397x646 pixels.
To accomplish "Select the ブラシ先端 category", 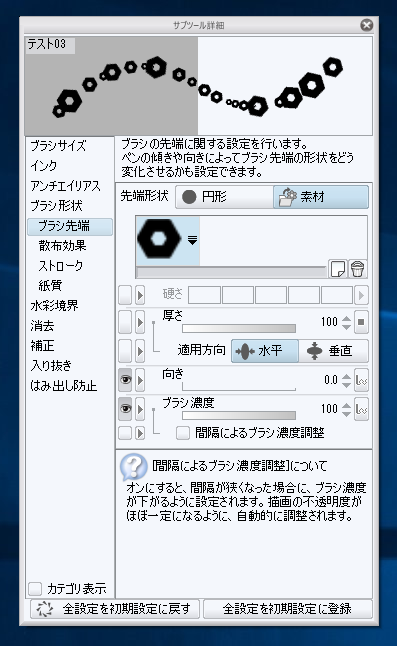I will (70, 226).
